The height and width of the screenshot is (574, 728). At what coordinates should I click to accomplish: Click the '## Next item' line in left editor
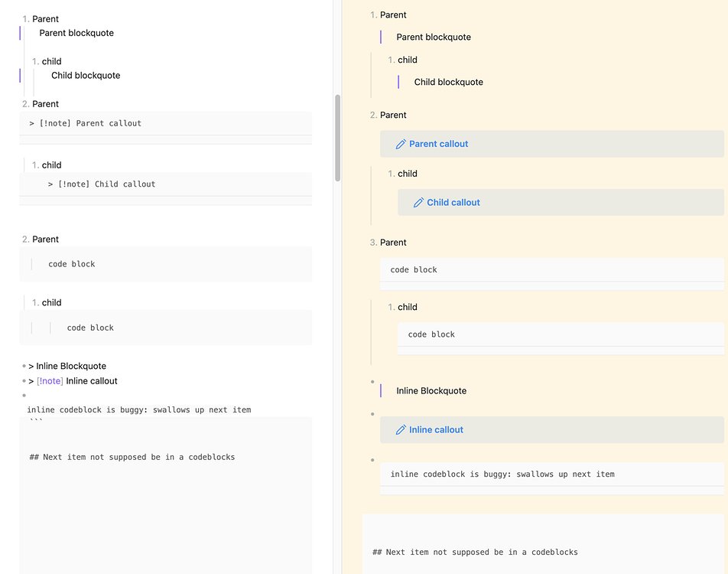click(x=132, y=457)
